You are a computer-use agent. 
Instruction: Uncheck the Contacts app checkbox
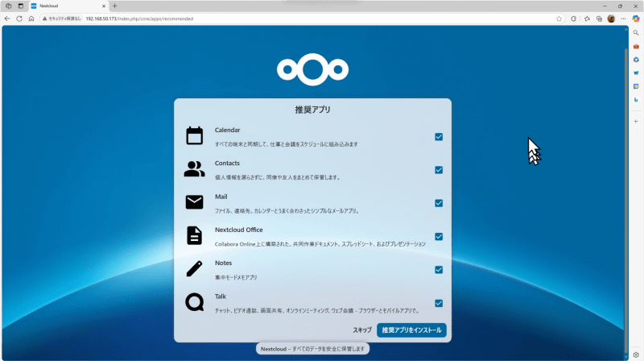pos(439,170)
